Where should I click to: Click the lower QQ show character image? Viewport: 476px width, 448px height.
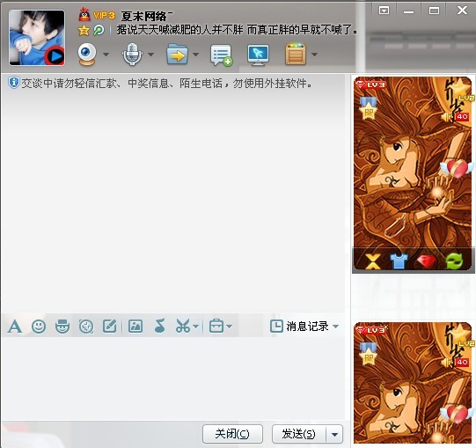pyautogui.click(x=413, y=383)
